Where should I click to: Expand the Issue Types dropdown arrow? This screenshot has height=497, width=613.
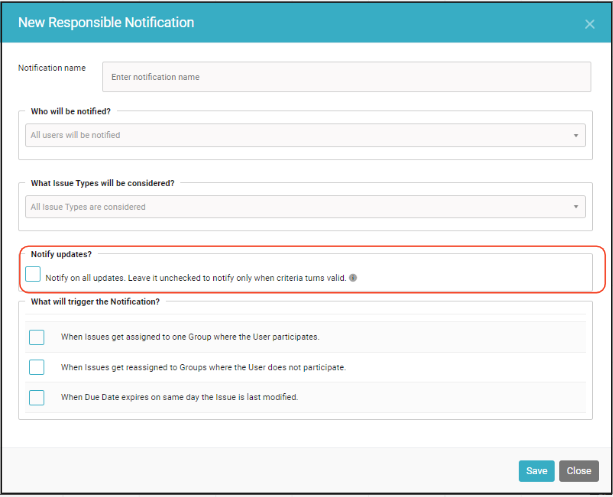click(x=576, y=206)
